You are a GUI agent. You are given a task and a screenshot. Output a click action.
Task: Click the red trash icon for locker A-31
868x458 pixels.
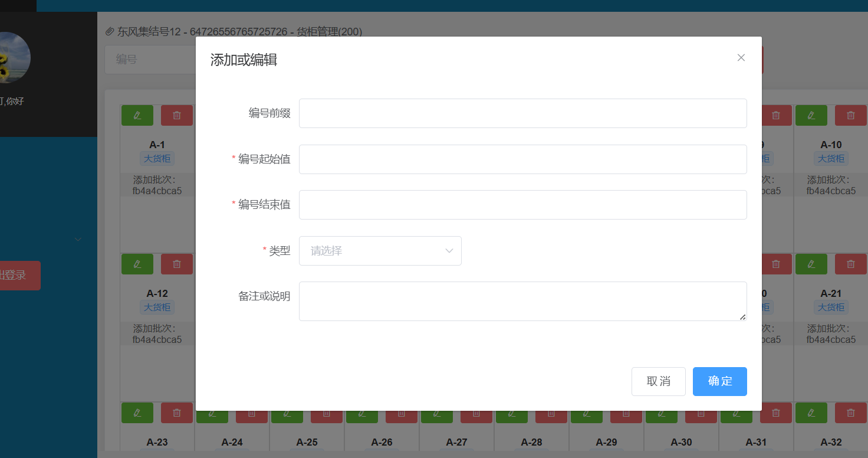pyautogui.click(x=776, y=413)
